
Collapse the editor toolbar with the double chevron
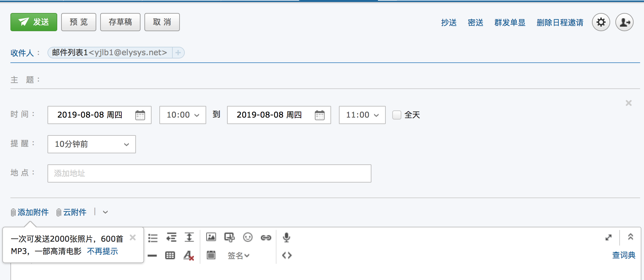pos(630,237)
